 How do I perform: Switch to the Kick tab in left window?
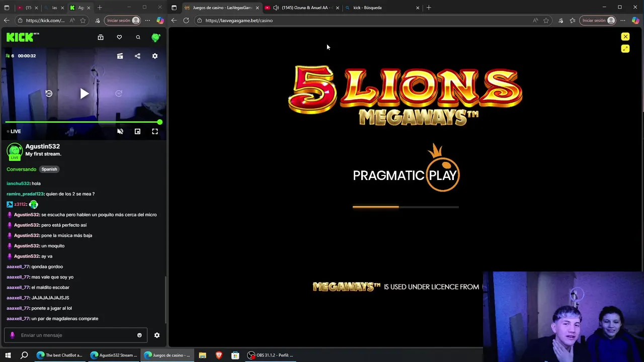tap(79, 8)
